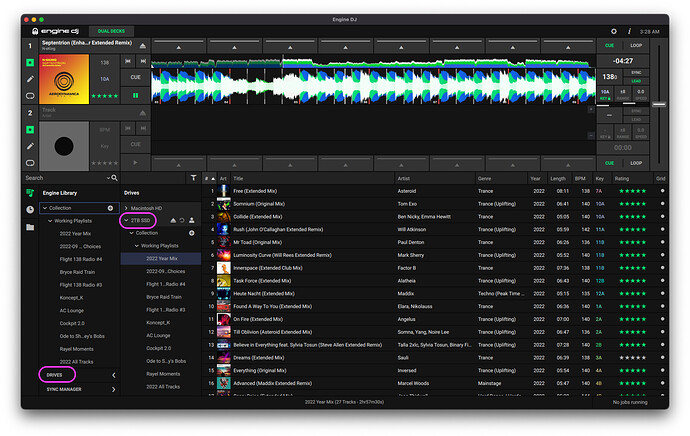Collapse the 2TB SSD drive
The image size is (690, 436).
point(126,220)
